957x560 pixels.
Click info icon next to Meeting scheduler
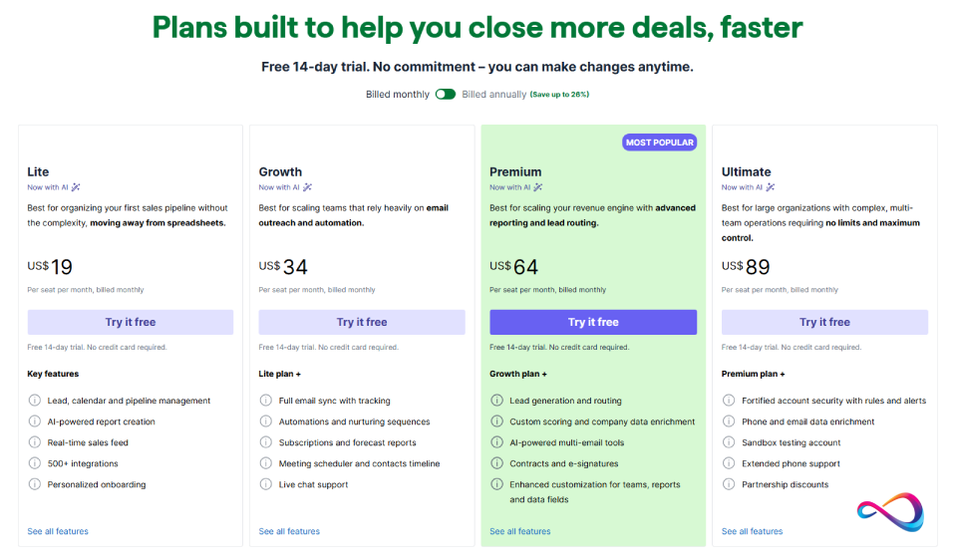(267, 463)
